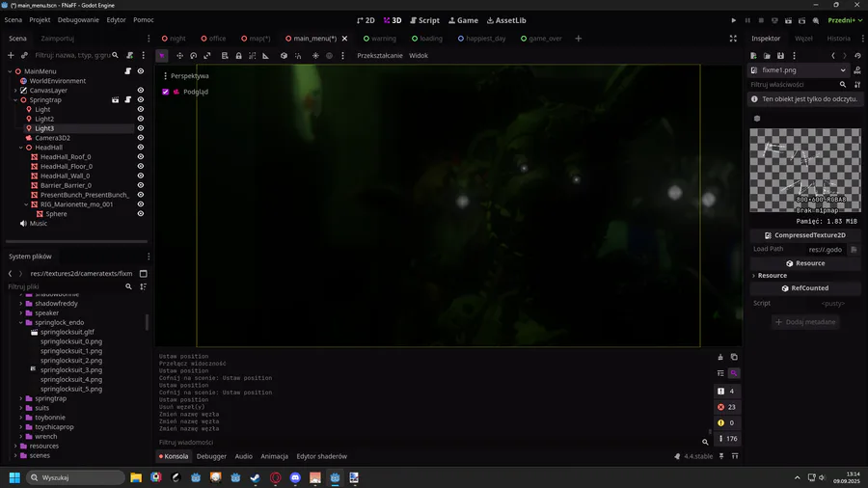Open Steam from the Windows taskbar
868x488 pixels.
(x=256, y=477)
